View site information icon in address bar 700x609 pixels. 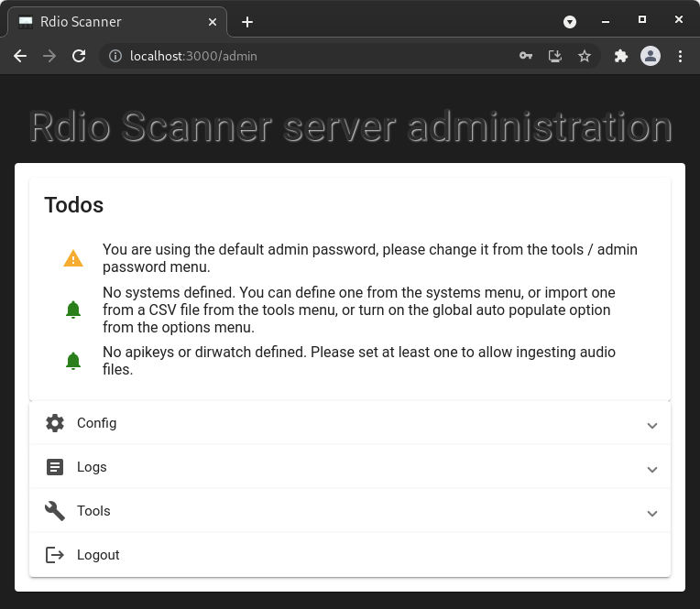(x=115, y=56)
